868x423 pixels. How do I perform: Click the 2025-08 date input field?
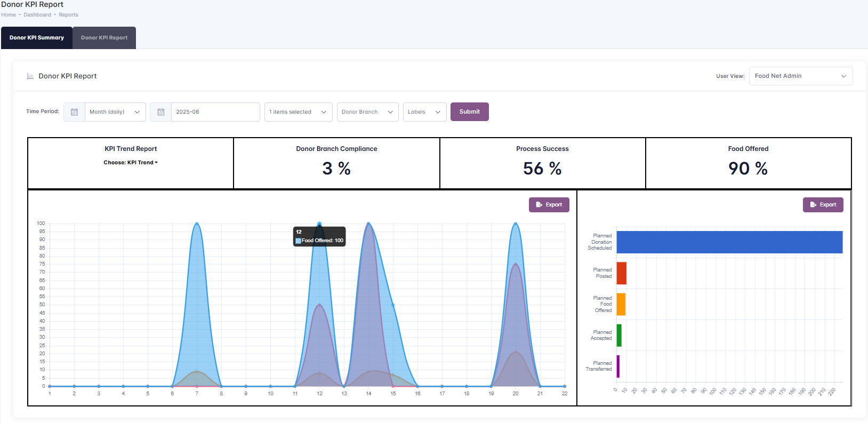(x=215, y=112)
